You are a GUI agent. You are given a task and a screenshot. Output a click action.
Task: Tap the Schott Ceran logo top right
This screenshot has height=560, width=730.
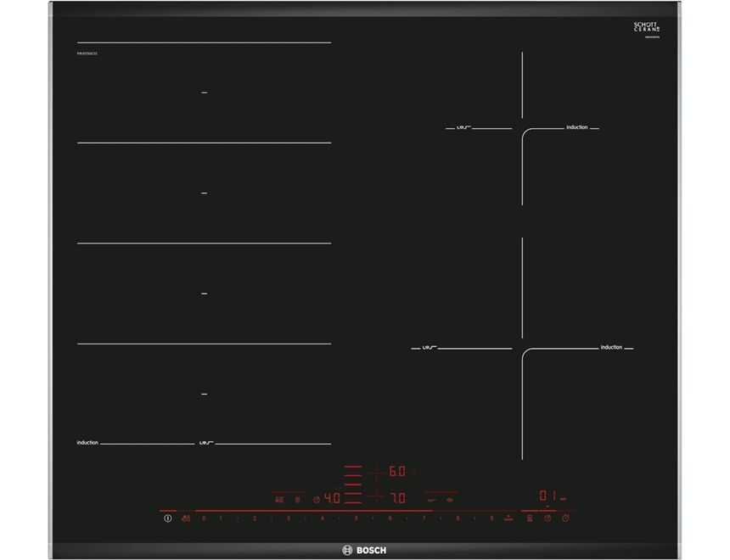[647, 28]
